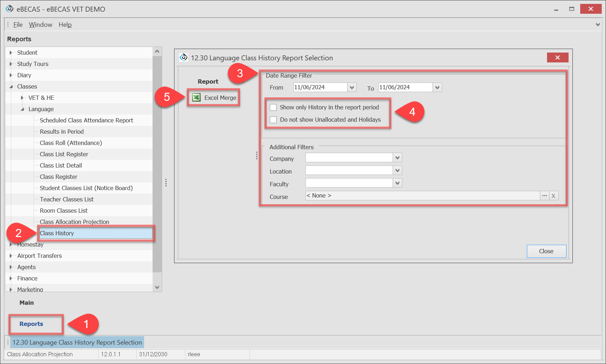Clear the Course filter with X
The image size is (606, 364).
[553, 196]
